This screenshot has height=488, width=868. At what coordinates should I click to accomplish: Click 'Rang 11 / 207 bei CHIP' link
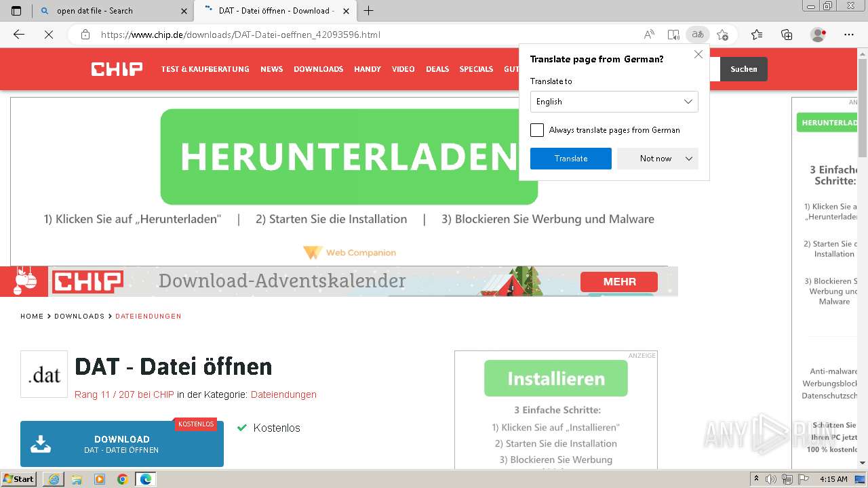[x=124, y=394]
